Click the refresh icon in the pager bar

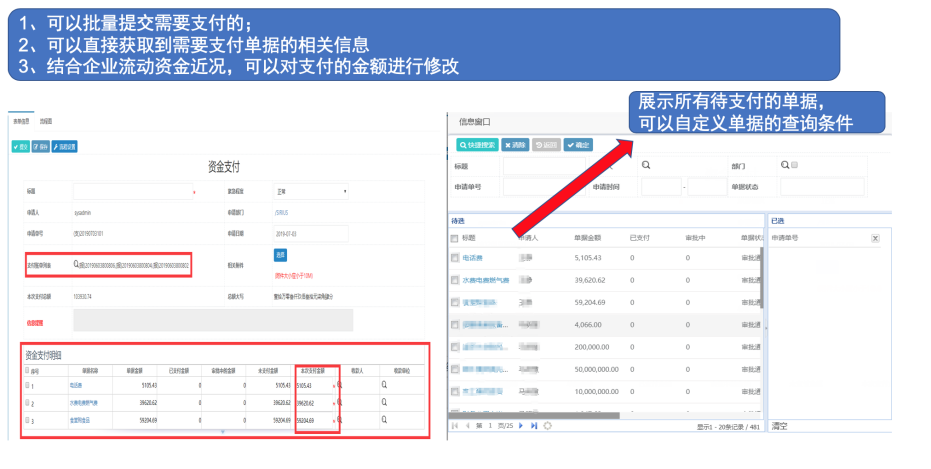click(x=547, y=426)
